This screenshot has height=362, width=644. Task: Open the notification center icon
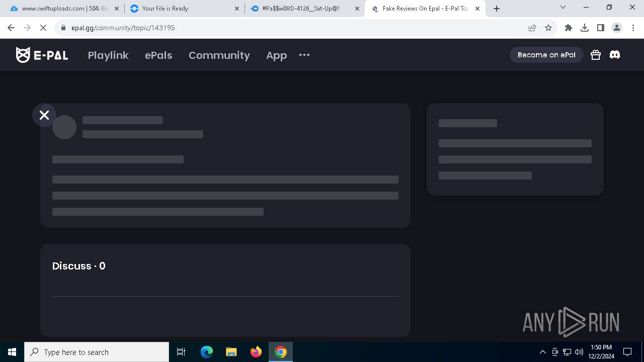click(628, 352)
